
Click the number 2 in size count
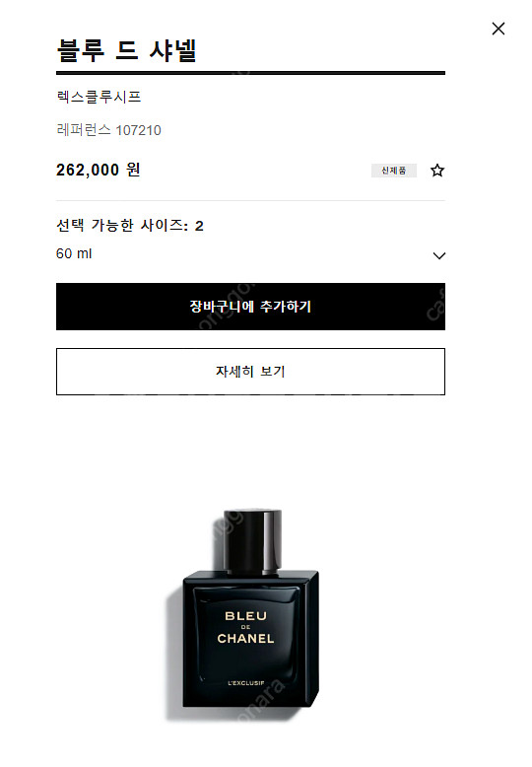tap(199, 226)
